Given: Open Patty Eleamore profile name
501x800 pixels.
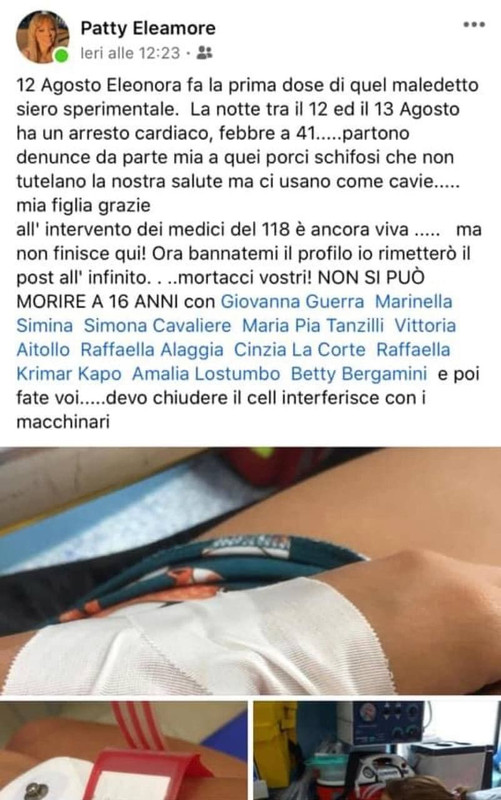Looking at the screenshot, I should 148,28.
